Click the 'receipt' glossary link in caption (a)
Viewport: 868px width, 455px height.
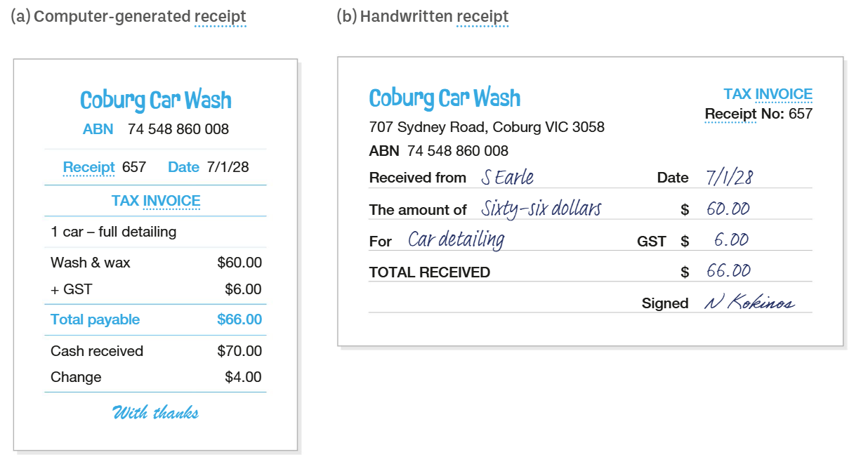pyautogui.click(x=220, y=17)
